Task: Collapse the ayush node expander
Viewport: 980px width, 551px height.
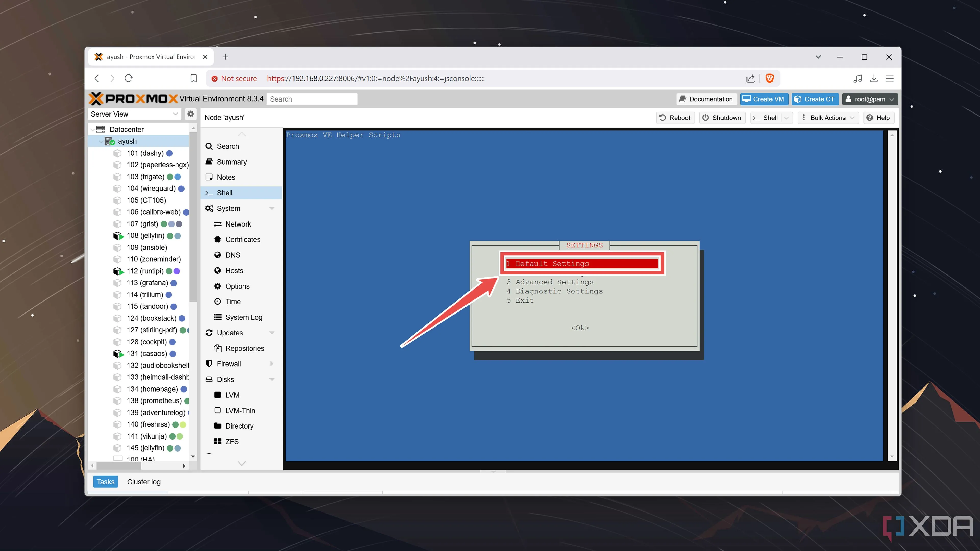Action: point(101,142)
